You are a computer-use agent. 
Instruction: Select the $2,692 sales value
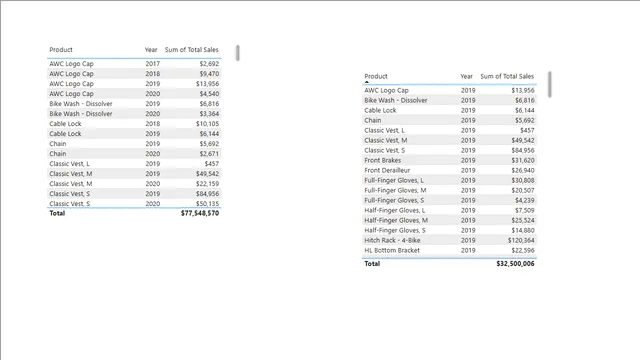point(209,64)
